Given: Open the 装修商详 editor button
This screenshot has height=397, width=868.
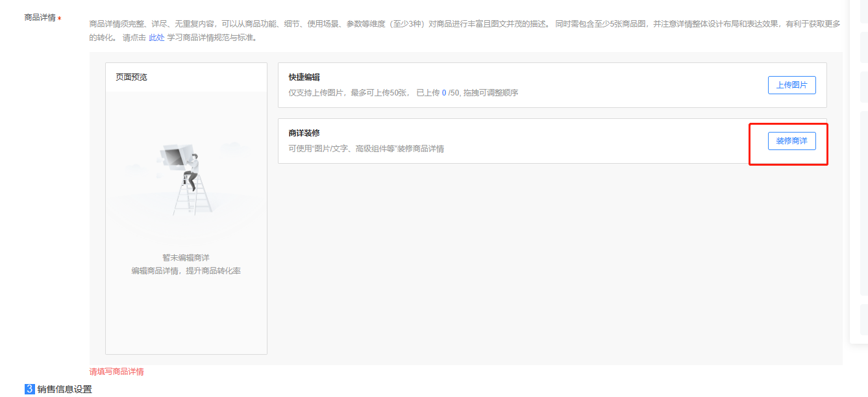Looking at the screenshot, I should pyautogui.click(x=791, y=141).
